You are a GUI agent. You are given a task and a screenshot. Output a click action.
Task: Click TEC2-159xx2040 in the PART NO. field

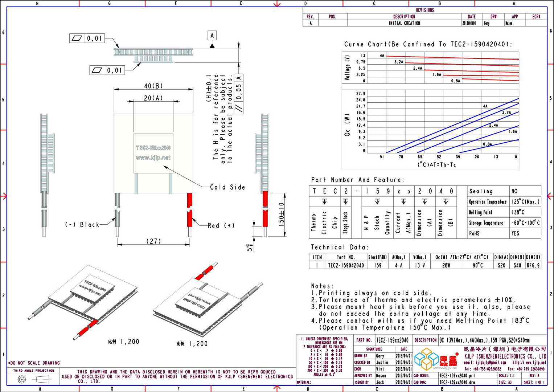point(392,340)
